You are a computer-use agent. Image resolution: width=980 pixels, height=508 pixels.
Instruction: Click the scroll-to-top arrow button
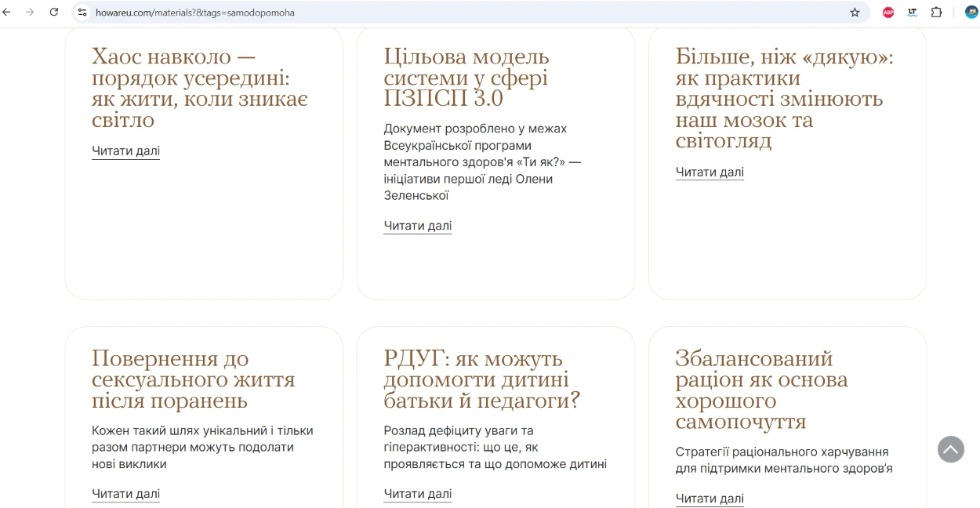(950, 449)
